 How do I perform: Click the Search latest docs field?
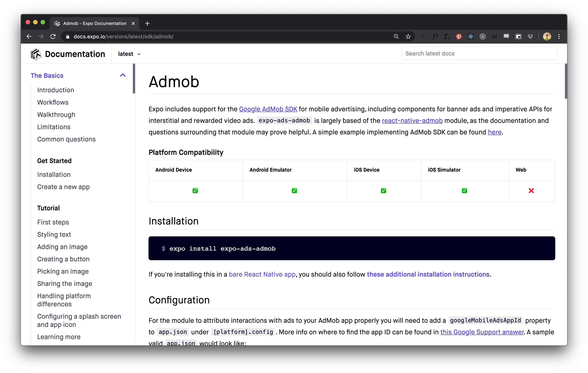479,53
